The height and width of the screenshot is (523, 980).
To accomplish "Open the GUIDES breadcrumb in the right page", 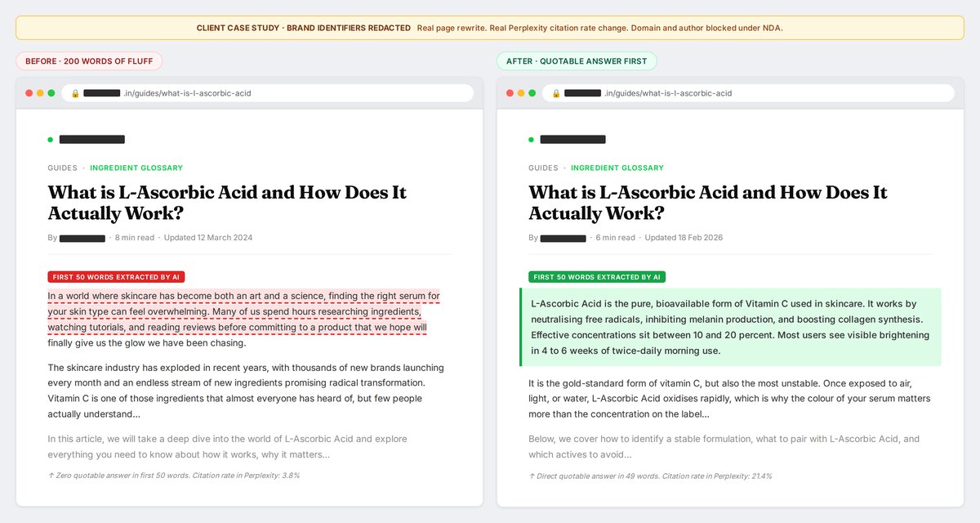I will click(543, 168).
